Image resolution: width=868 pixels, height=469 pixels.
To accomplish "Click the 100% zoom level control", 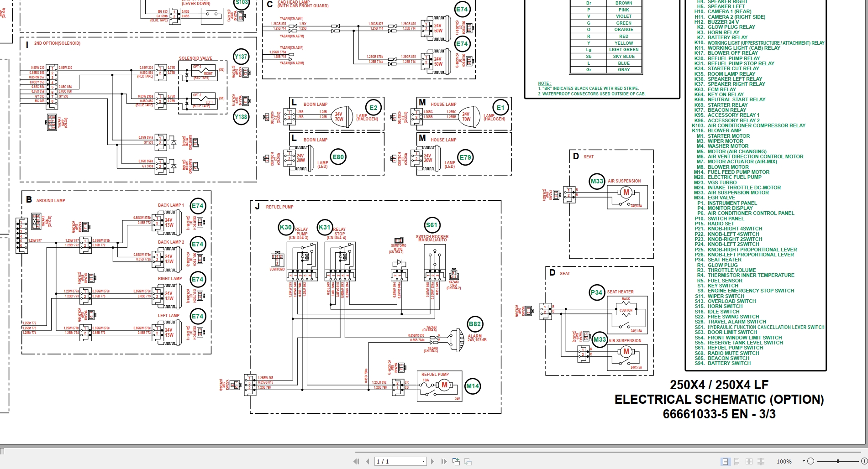I will pyautogui.click(x=784, y=461).
